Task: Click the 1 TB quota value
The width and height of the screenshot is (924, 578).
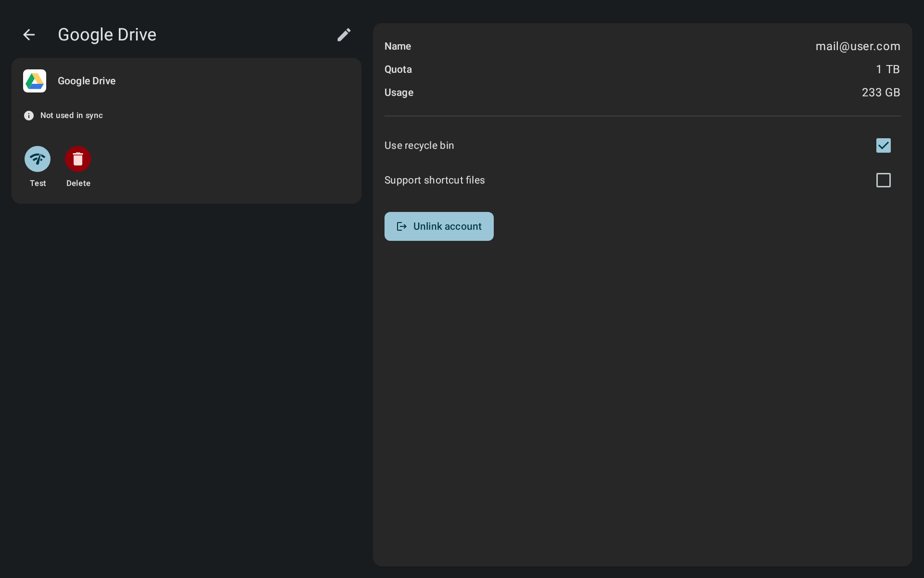Action: (x=888, y=69)
